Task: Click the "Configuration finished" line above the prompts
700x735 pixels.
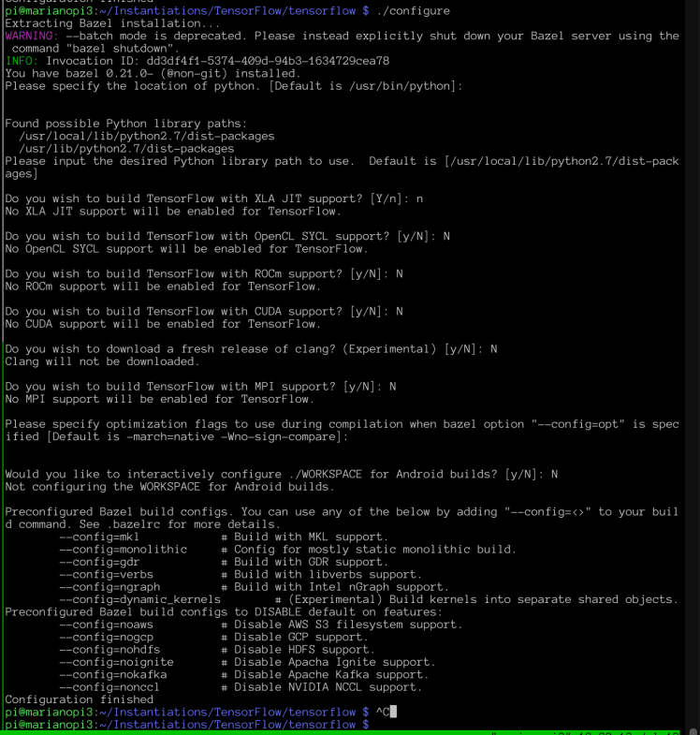Action: coord(80,699)
